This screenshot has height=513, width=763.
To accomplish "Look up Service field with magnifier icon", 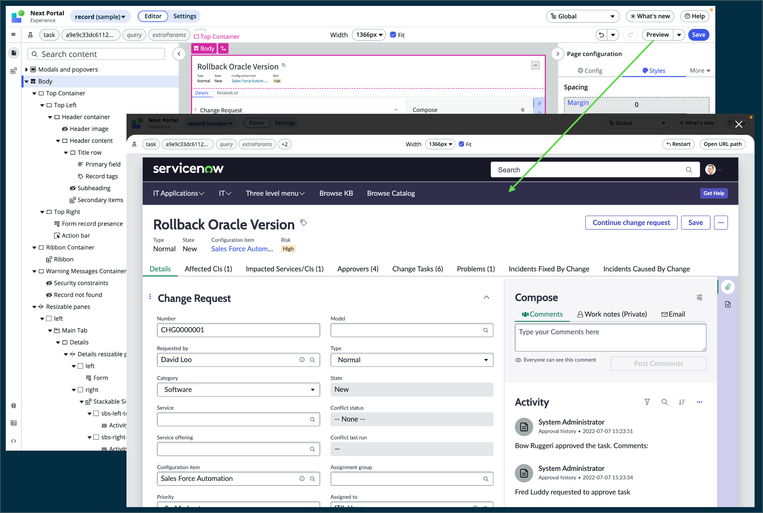I will (x=312, y=419).
